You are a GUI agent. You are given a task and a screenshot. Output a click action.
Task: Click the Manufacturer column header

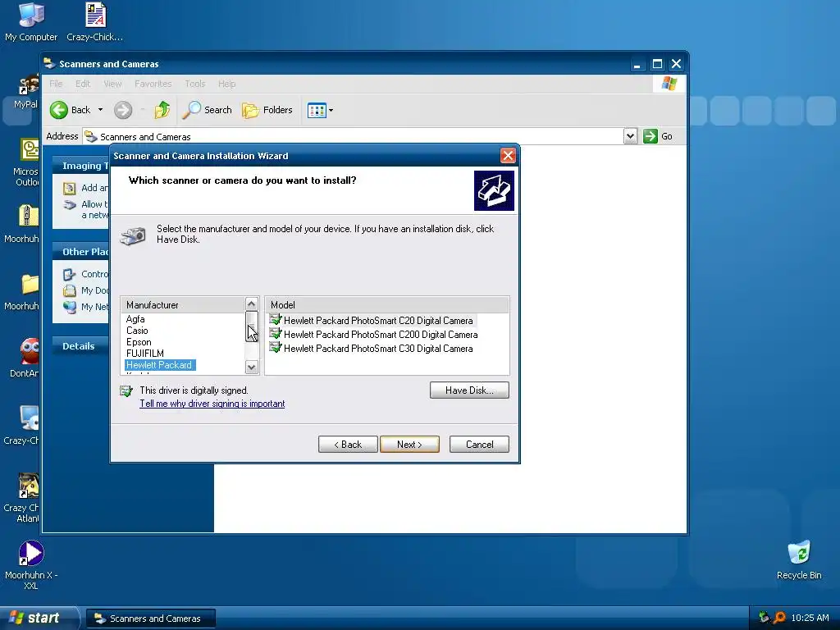[183, 305]
